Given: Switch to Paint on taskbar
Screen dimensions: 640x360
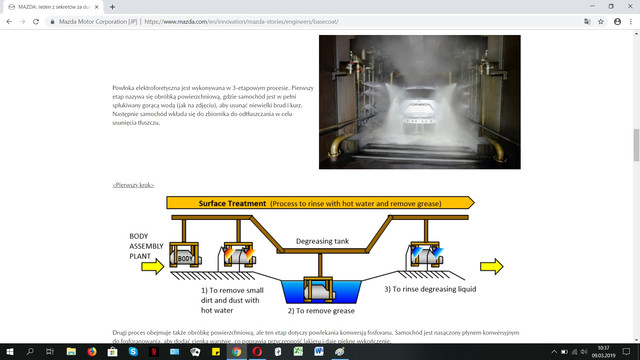Looking at the screenshot, I should click(340, 351).
